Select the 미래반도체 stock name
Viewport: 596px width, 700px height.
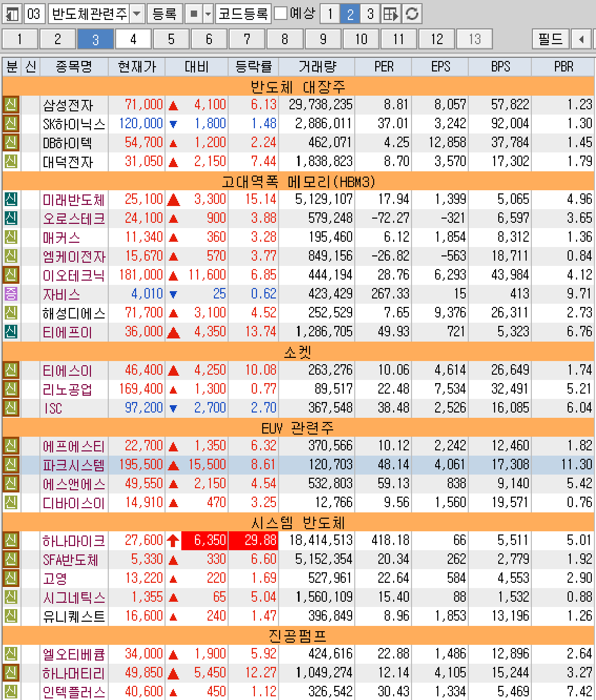coord(74,200)
